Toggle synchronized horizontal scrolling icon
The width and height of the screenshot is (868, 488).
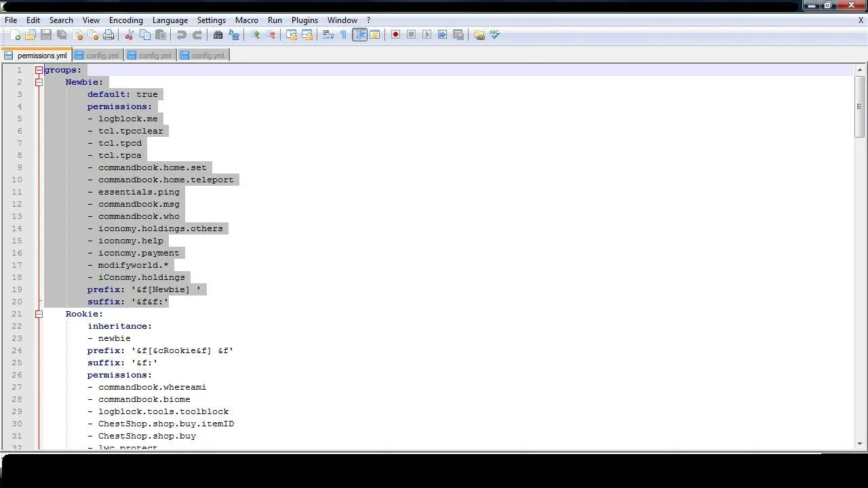(x=307, y=35)
